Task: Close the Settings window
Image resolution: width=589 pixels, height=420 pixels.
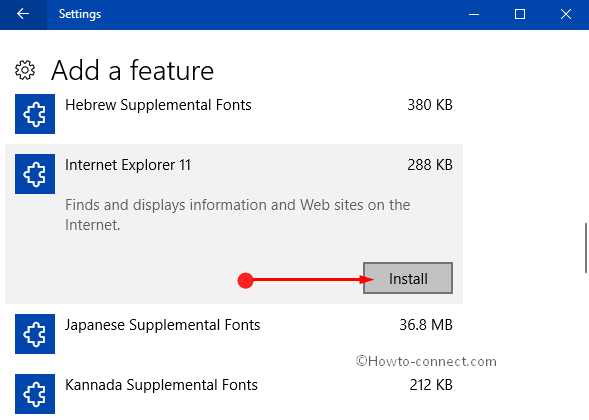Action: click(x=566, y=14)
